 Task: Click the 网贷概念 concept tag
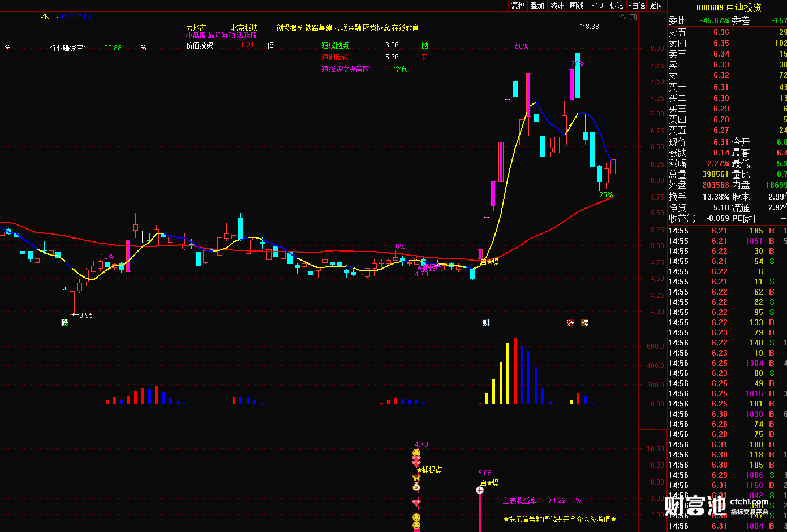tap(376, 28)
